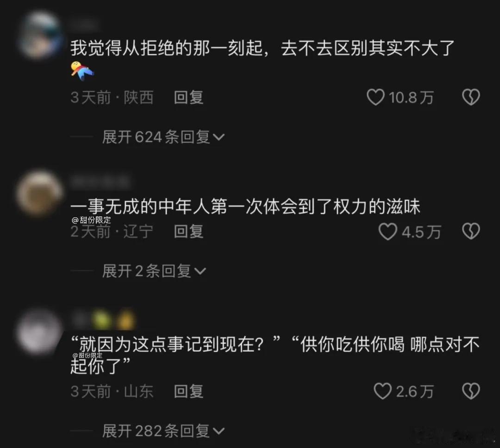This screenshot has width=500, height=448.
Task: Reply to the 辽宁 comment about 权力的滋味
Action: click(x=188, y=232)
